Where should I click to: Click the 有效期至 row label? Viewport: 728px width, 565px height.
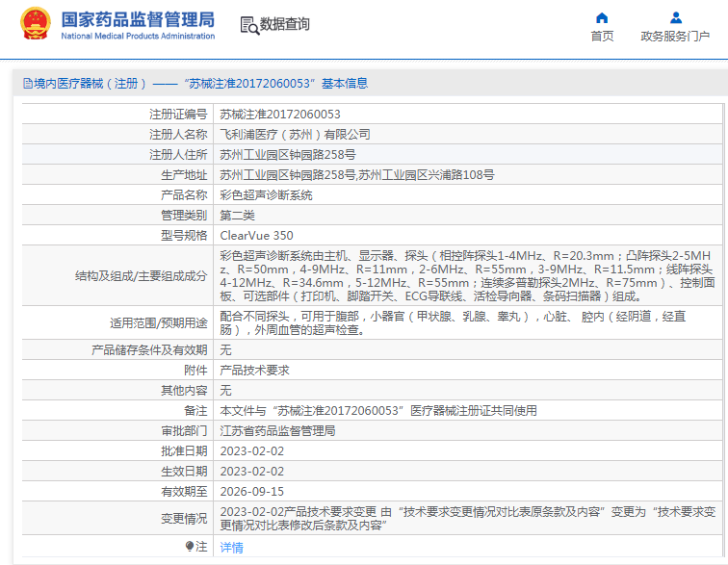tap(184, 492)
